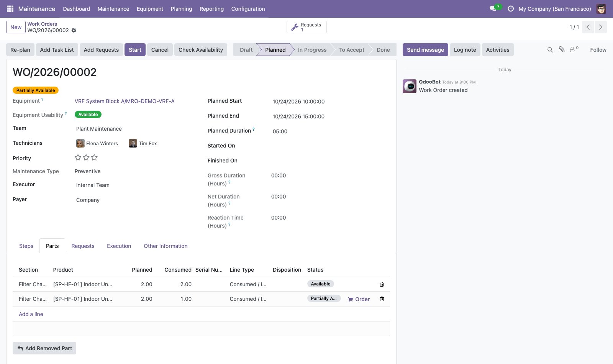Click Add Removed Part button
The image size is (613, 364).
pyautogui.click(x=44, y=348)
